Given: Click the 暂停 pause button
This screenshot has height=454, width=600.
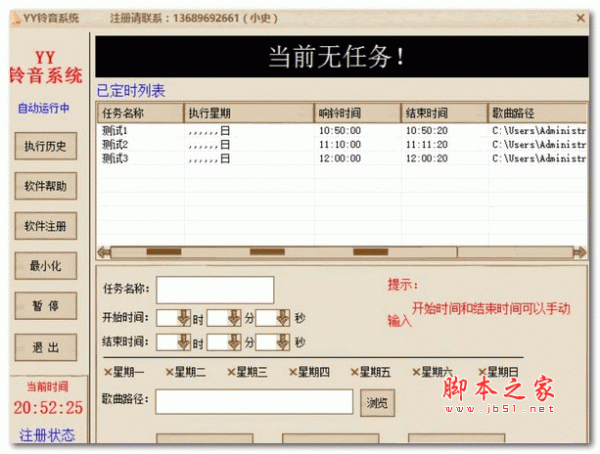Looking at the screenshot, I should pos(46,305).
